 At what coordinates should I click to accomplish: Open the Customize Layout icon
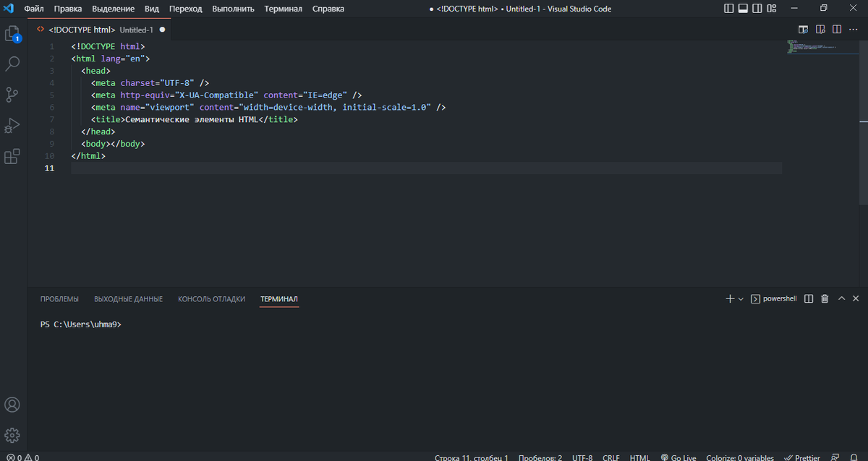coord(772,9)
